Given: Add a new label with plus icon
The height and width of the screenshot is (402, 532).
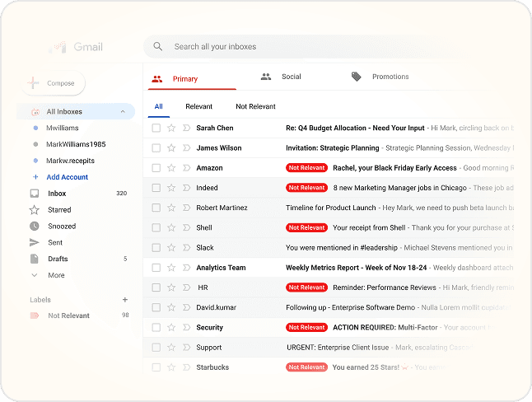Looking at the screenshot, I should pos(125,300).
